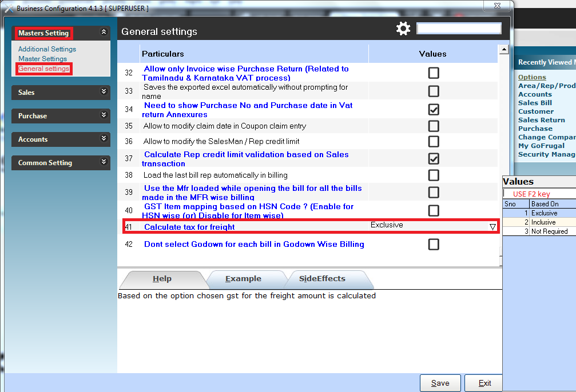
Task: Toggle checkbox for saving exported excel automatically
Action: (434, 91)
